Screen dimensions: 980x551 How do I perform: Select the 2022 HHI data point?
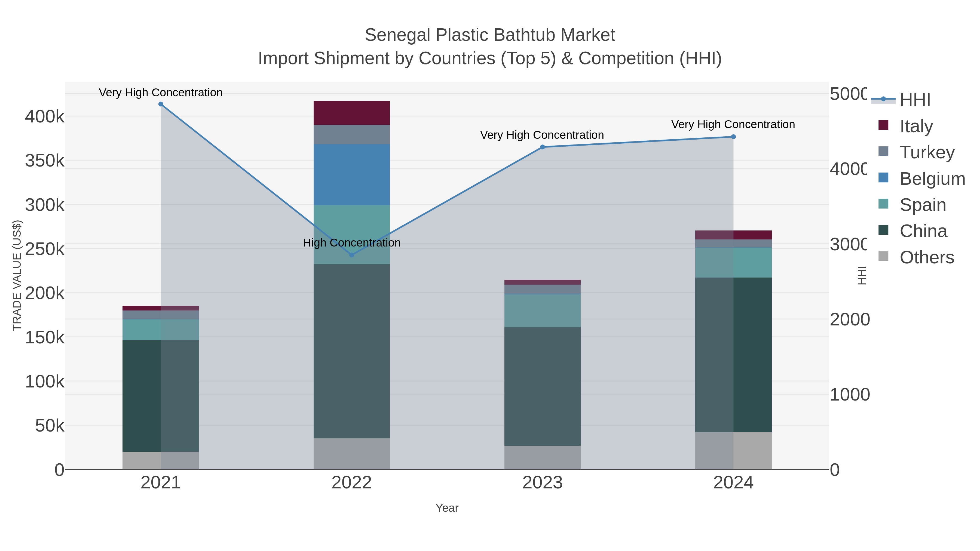coord(351,255)
